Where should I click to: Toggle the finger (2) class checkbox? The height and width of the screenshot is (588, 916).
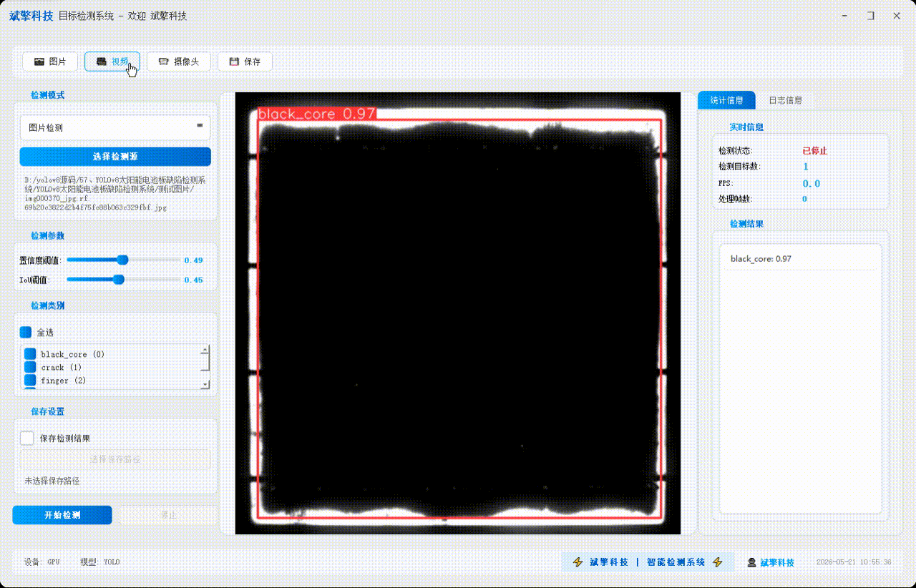tap(30, 380)
